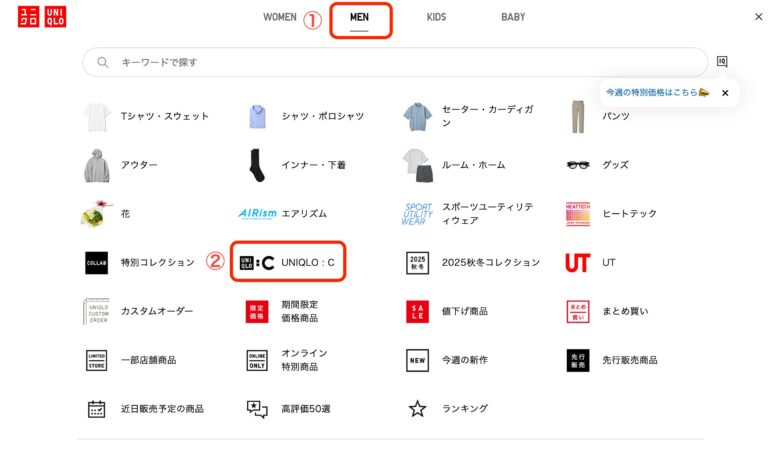The image size is (780, 458).
Task: Open the AIRism エアリズム category icon
Action: click(257, 214)
